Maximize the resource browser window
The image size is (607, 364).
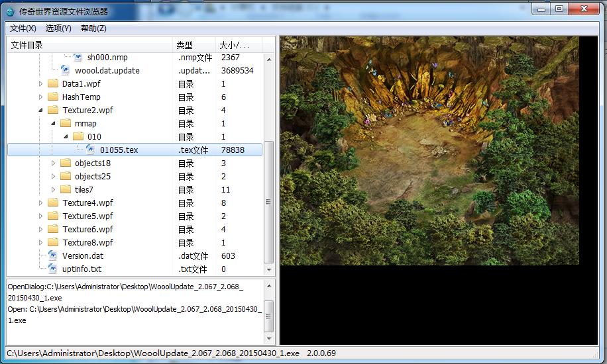point(559,9)
